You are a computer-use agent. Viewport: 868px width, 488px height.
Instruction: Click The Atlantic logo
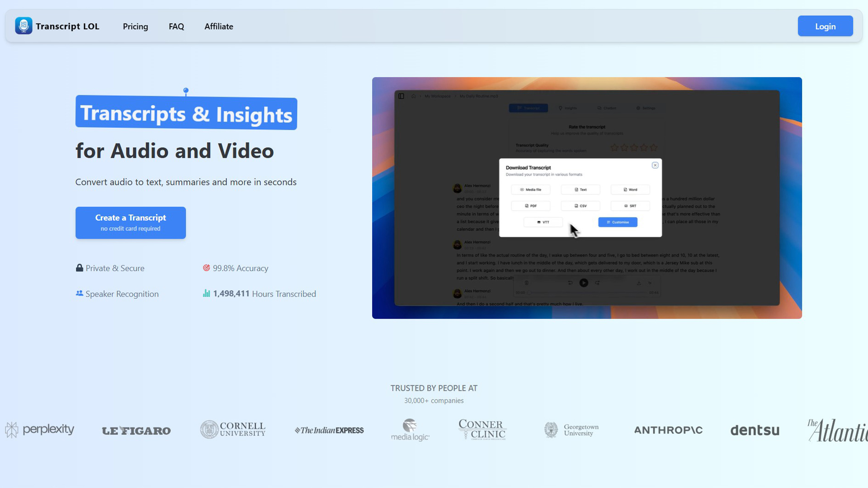tap(838, 430)
